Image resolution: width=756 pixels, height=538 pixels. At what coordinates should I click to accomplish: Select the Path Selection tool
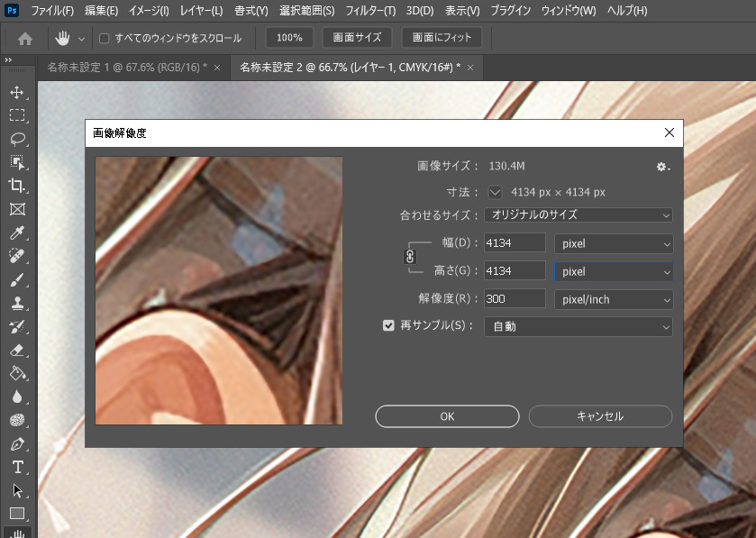pyautogui.click(x=17, y=491)
